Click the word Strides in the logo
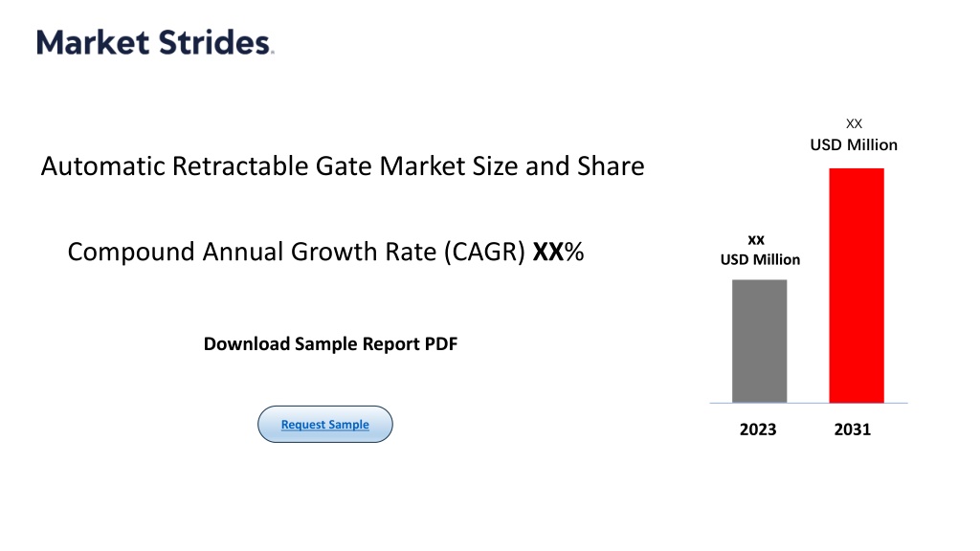The height and width of the screenshot is (551, 980). coord(215,42)
